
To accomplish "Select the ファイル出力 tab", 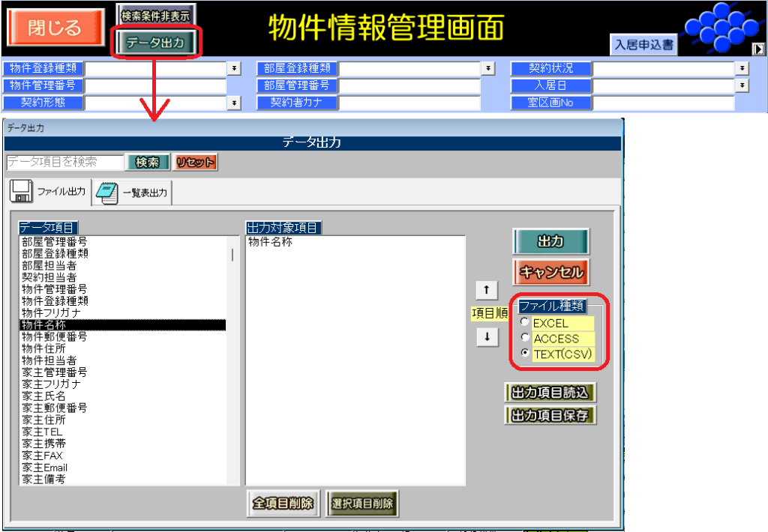I will (50, 192).
